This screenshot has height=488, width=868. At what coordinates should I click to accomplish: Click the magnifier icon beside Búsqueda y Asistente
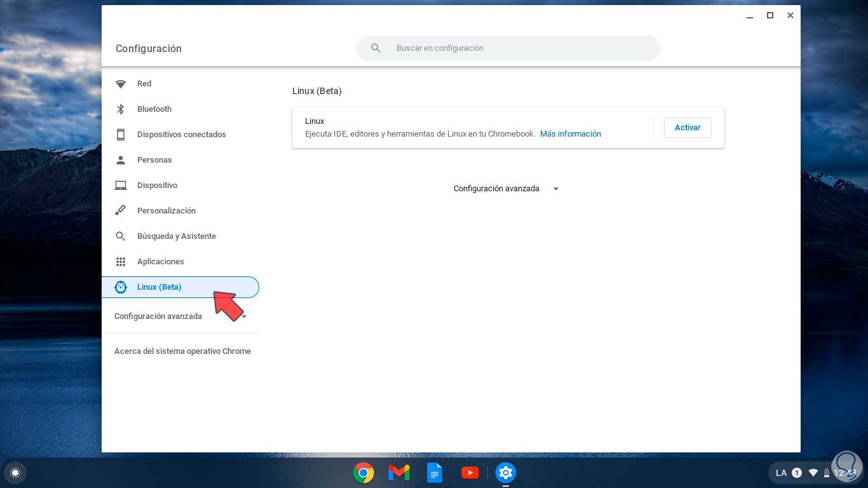pos(121,236)
